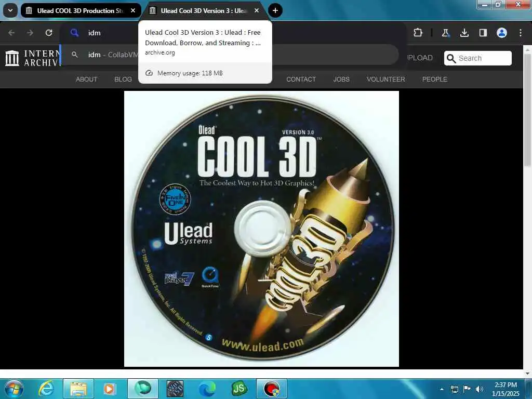This screenshot has width=532, height=399.
Task: Click the Cool 3D CD image
Action: pyautogui.click(x=262, y=229)
